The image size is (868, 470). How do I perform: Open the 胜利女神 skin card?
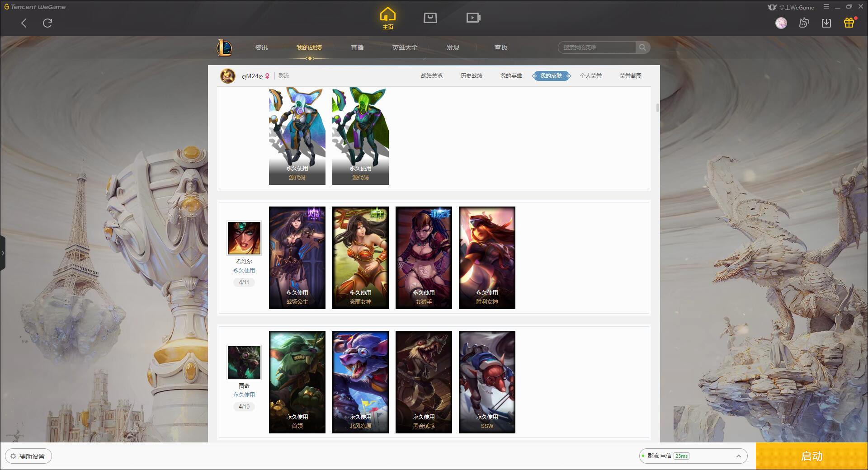coord(487,258)
